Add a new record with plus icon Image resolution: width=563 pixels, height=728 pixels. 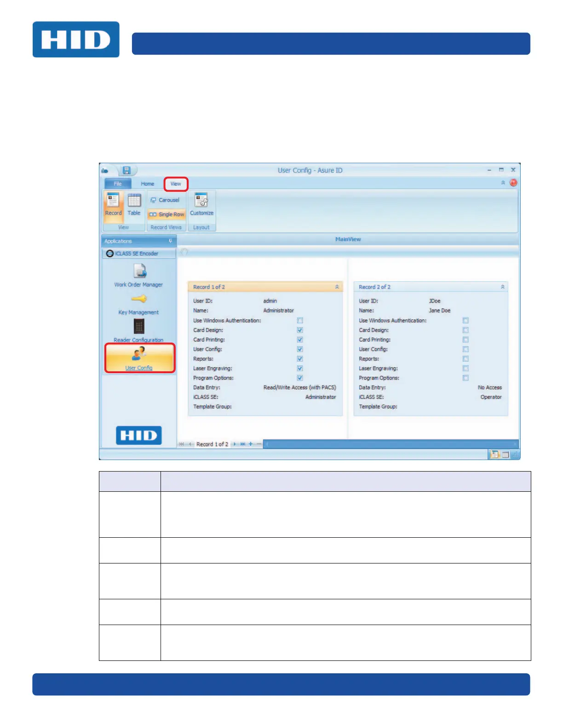point(251,444)
